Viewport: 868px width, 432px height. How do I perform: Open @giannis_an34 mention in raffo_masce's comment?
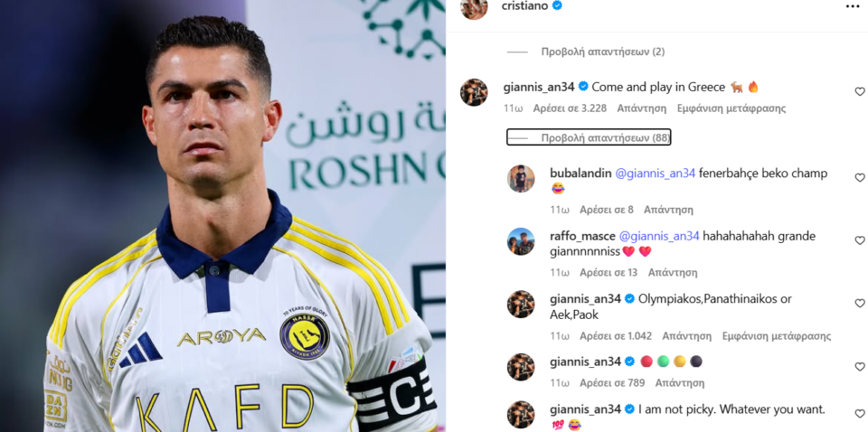(x=659, y=236)
